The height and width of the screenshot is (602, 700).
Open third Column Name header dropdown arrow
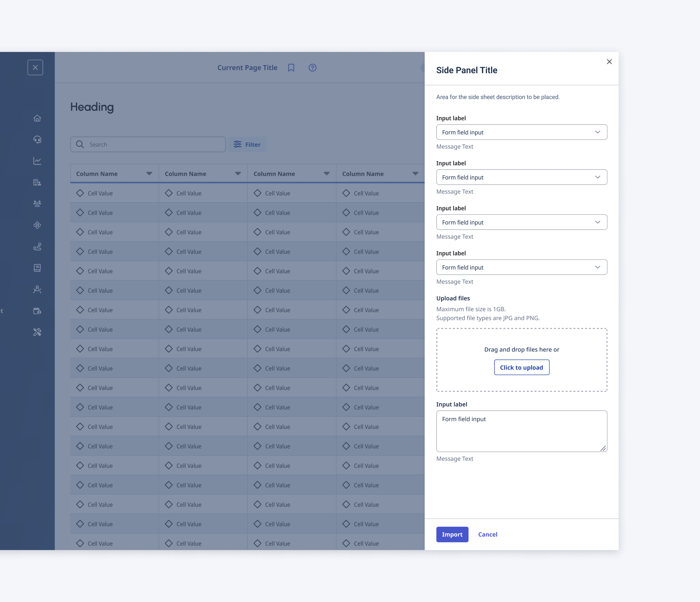pyautogui.click(x=327, y=174)
